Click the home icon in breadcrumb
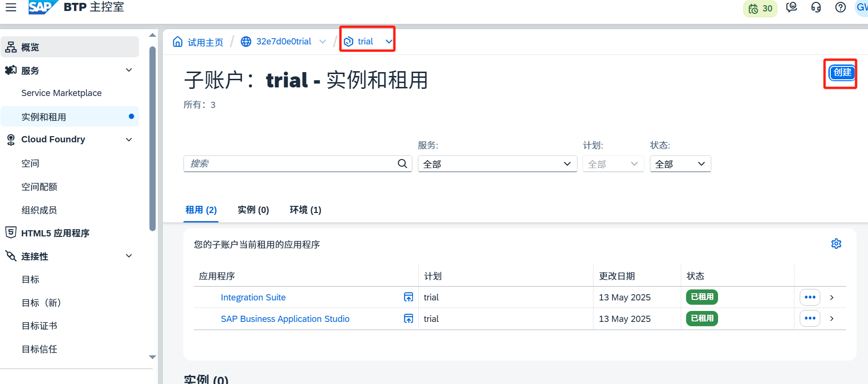This screenshot has width=868, height=384. (x=178, y=42)
